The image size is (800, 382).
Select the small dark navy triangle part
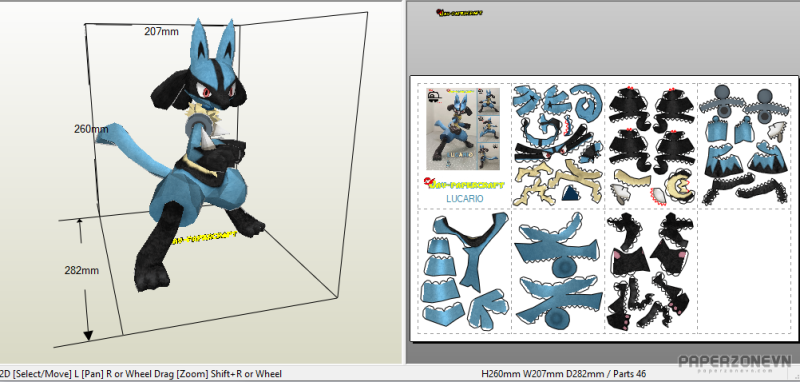[571, 193]
